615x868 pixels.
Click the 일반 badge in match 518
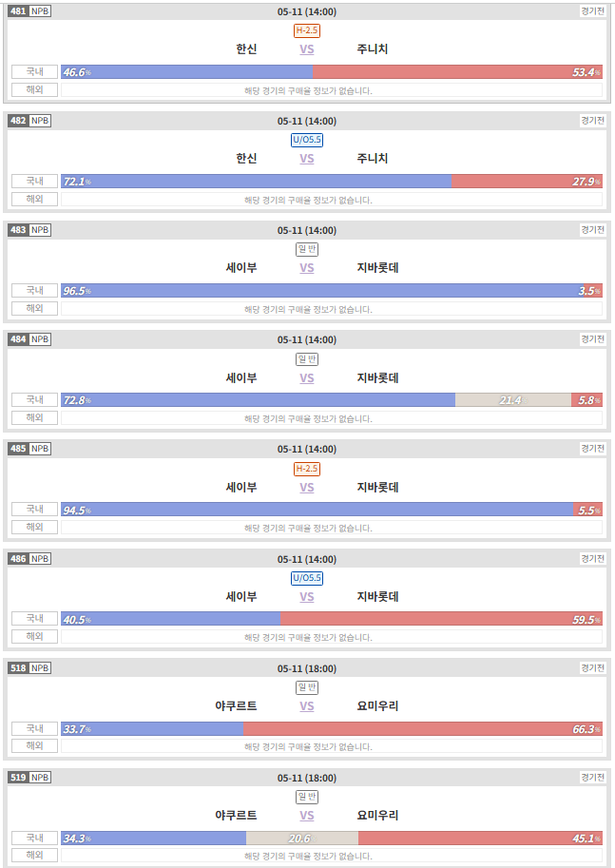307,687
